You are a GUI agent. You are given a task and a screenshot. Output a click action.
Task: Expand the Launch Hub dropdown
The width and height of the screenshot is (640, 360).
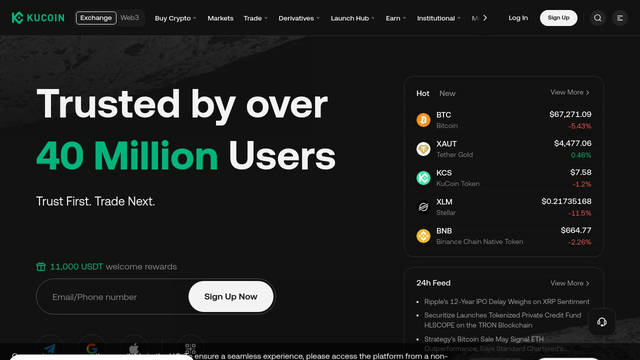[352, 18]
